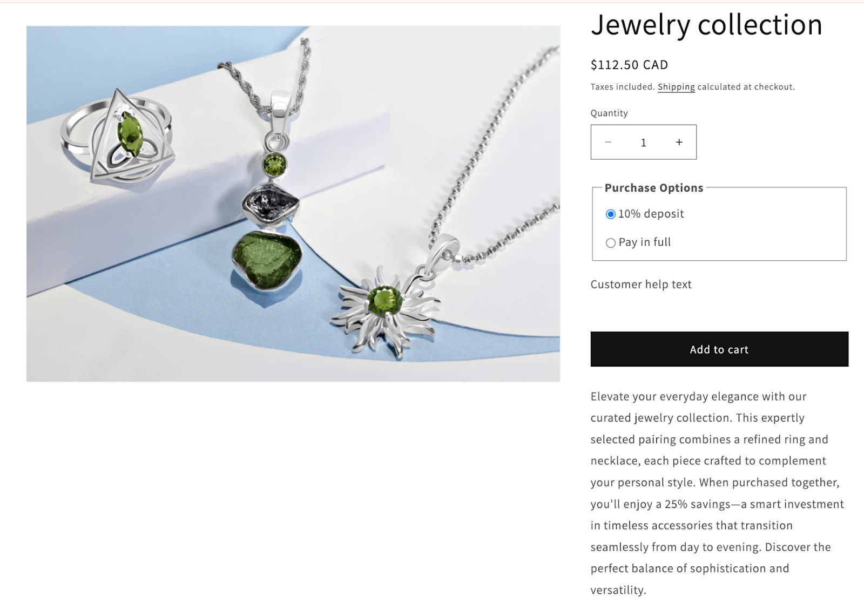864x616 pixels.
Task: Increase quantity with the plus icon
Action: [x=679, y=142]
